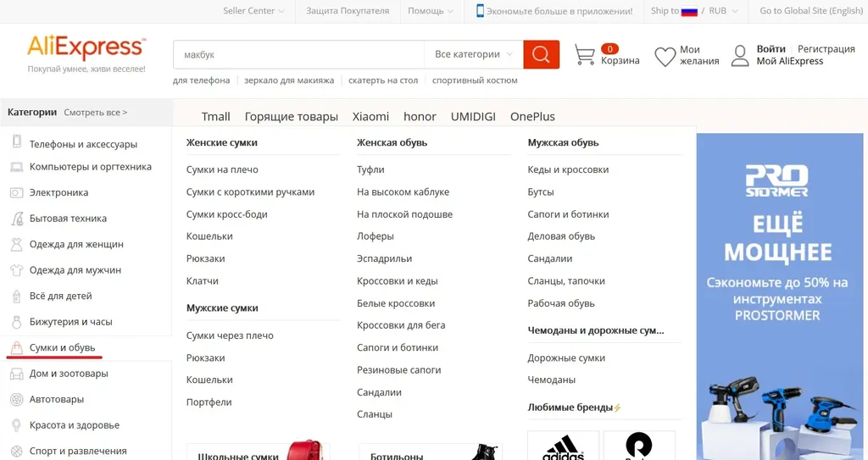868x460 pixels.
Task: Click Смотреть все categories link
Action: click(95, 113)
